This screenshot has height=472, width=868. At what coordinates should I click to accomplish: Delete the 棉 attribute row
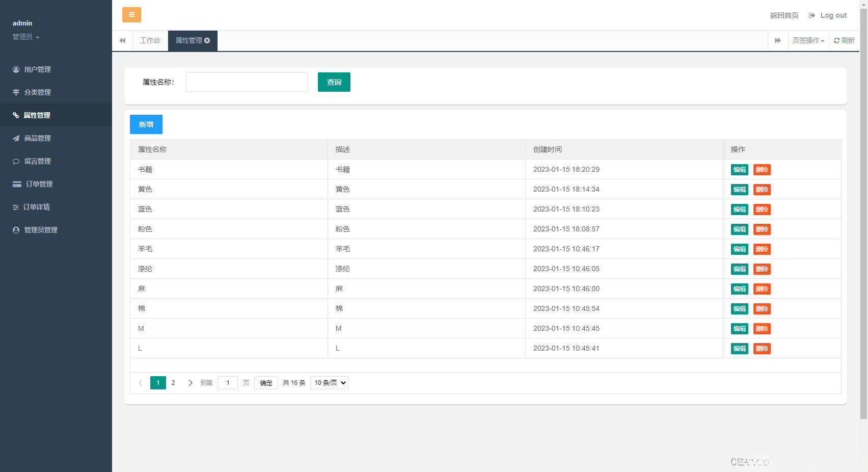click(762, 309)
